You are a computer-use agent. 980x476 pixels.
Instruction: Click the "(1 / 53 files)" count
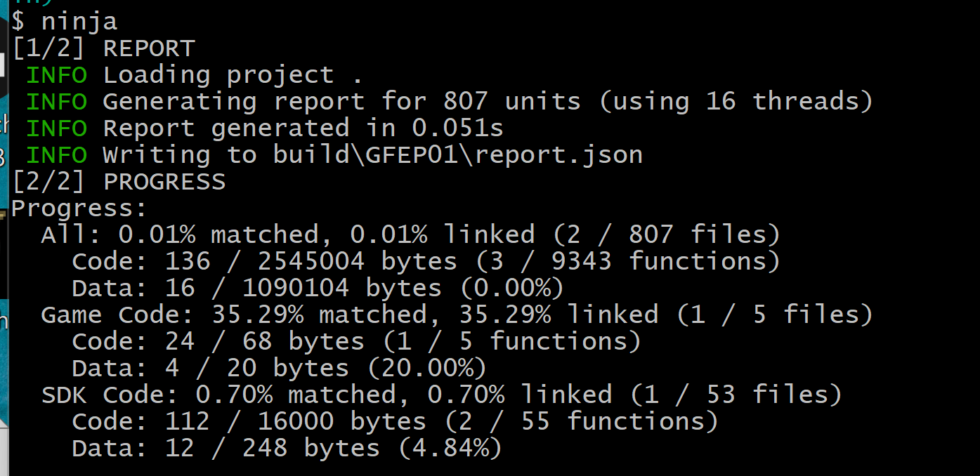(x=735, y=395)
